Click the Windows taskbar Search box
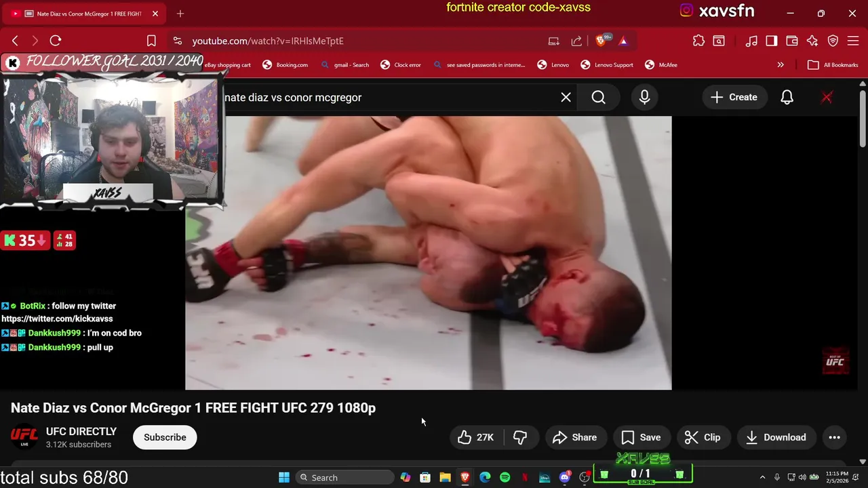Screen dimensions: 868x488 344,477
